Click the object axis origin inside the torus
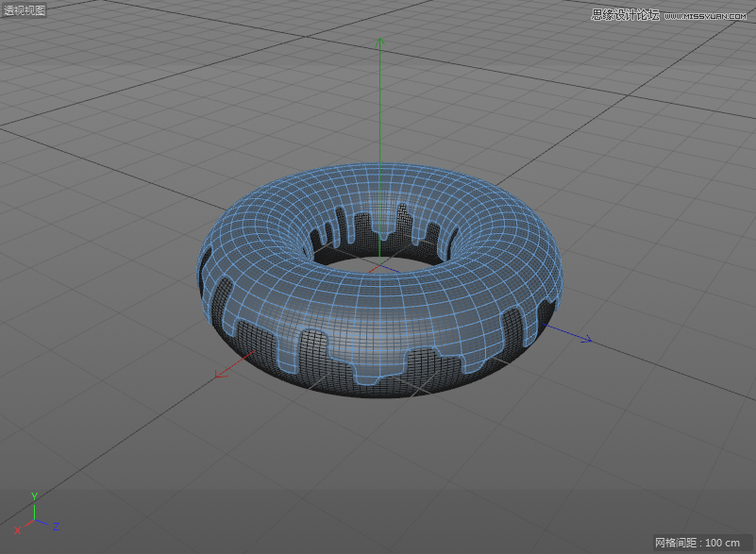Viewport: 756px width, 554px height. click(x=378, y=267)
